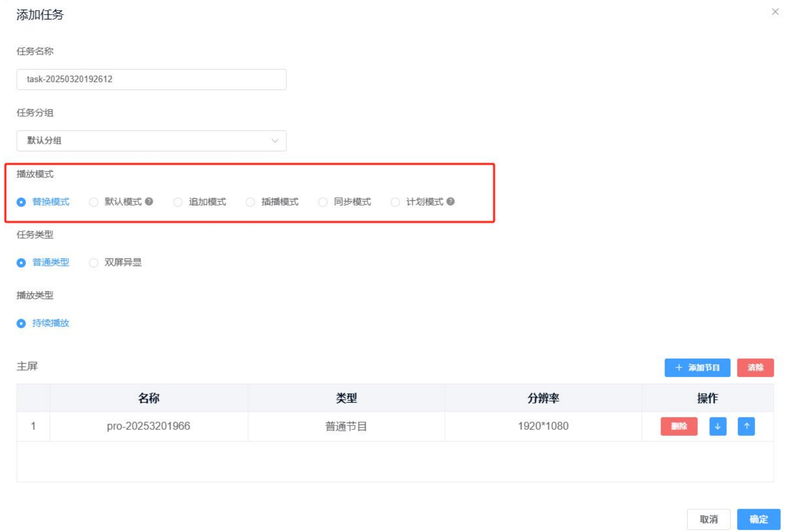Open the 任务分组 dropdown
792x532 pixels.
(x=151, y=141)
